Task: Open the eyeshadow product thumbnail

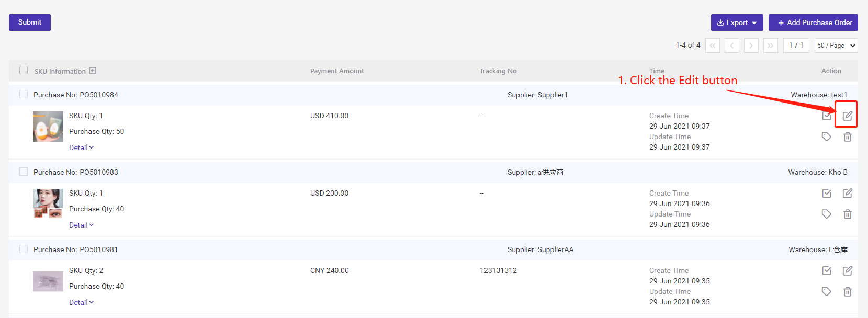Action: [x=48, y=203]
